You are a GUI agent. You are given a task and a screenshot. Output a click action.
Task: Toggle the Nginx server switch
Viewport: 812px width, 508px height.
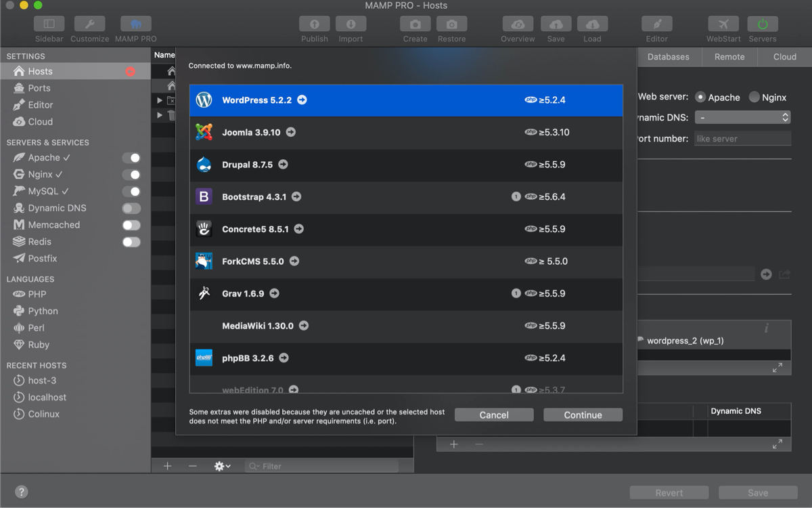tap(131, 175)
